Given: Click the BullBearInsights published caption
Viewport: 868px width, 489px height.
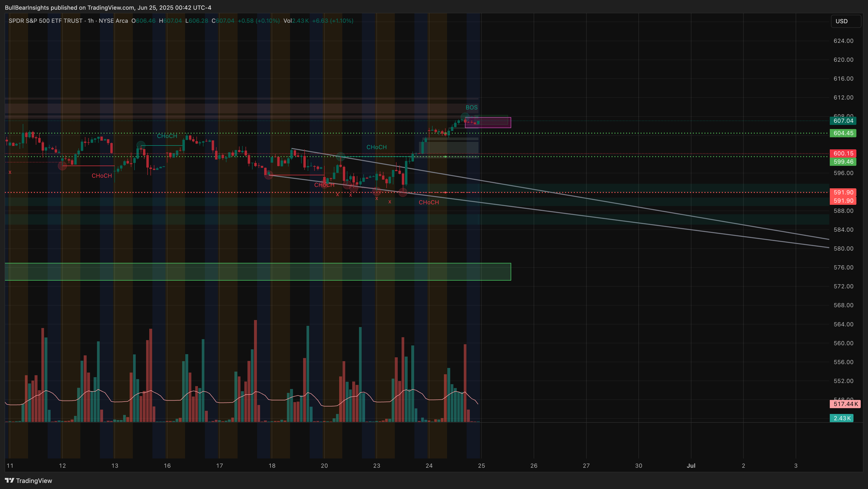Looking at the screenshot, I should (x=108, y=8).
